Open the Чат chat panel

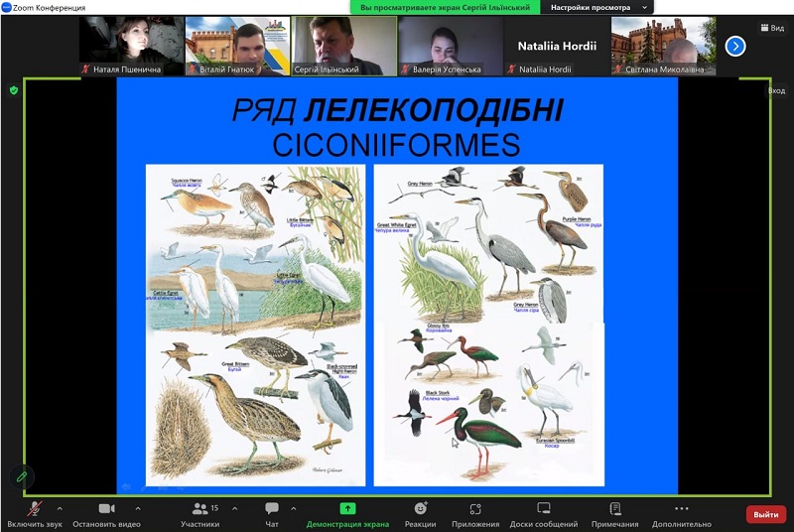click(272, 514)
